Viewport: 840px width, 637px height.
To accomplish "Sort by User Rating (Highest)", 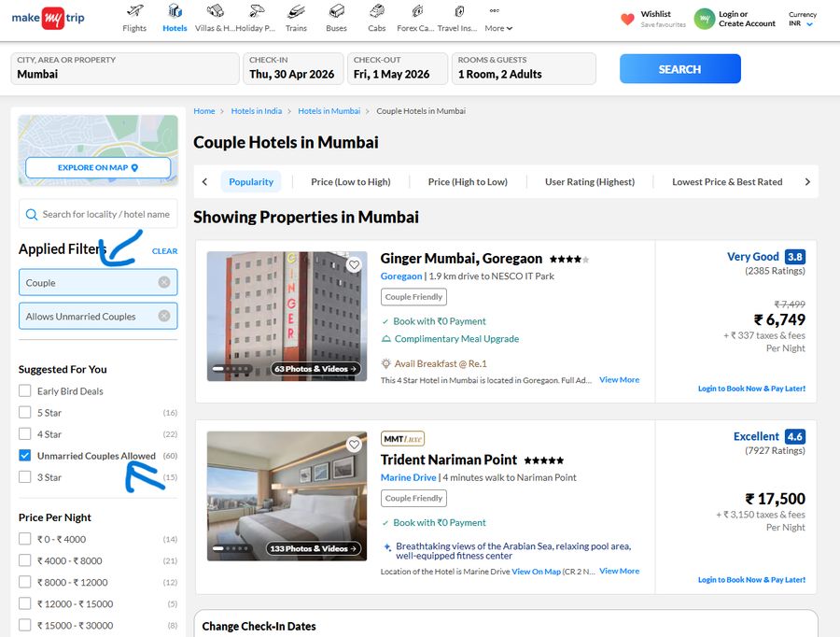I will 590,182.
